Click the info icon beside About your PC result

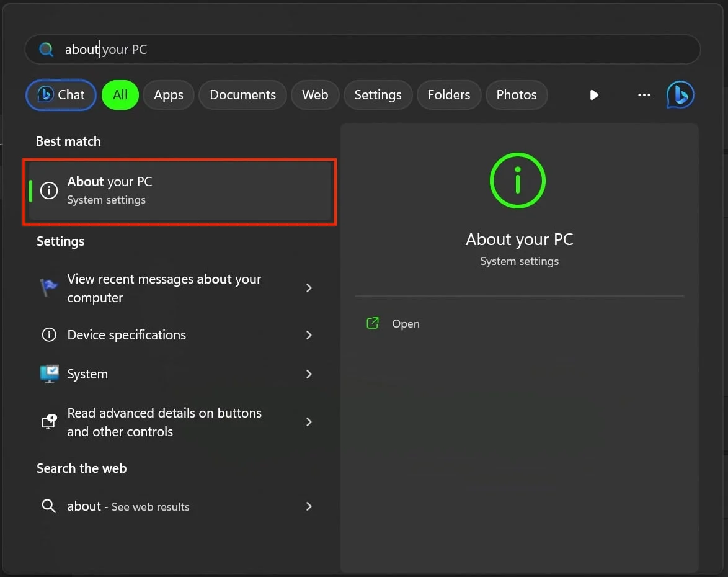click(x=49, y=190)
